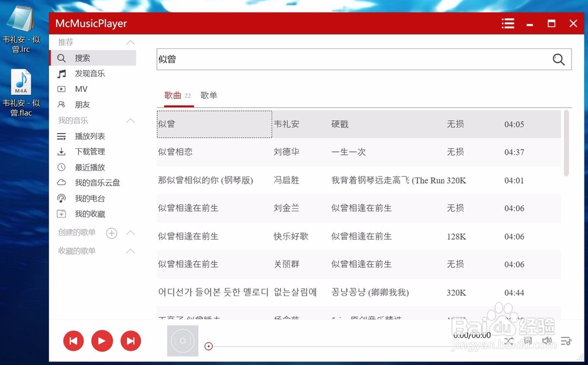
Task: Collapse the 推荐 section
Action: (x=130, y=42)
